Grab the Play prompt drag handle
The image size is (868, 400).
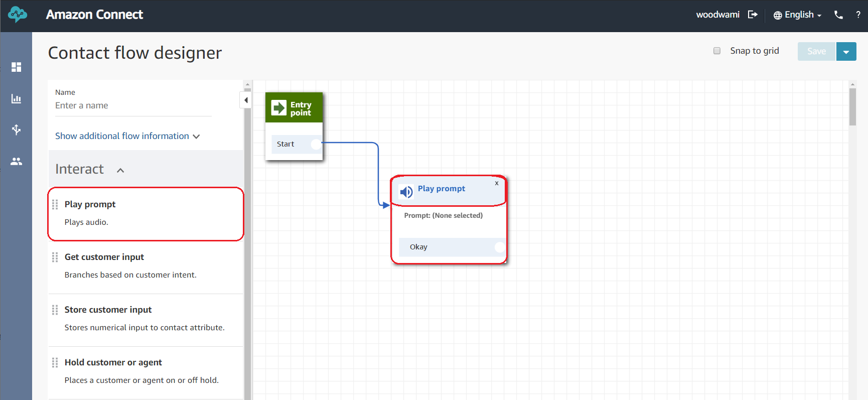point(55,205)
